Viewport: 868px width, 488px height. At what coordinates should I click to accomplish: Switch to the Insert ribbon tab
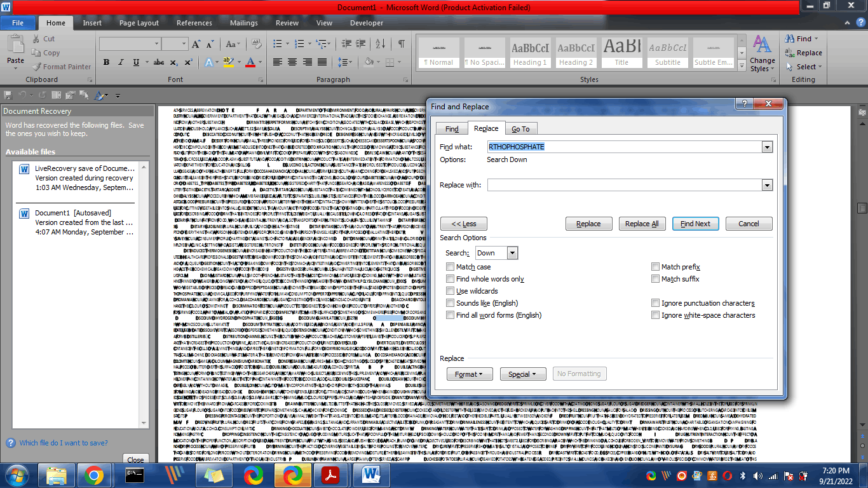click(92, 23)
